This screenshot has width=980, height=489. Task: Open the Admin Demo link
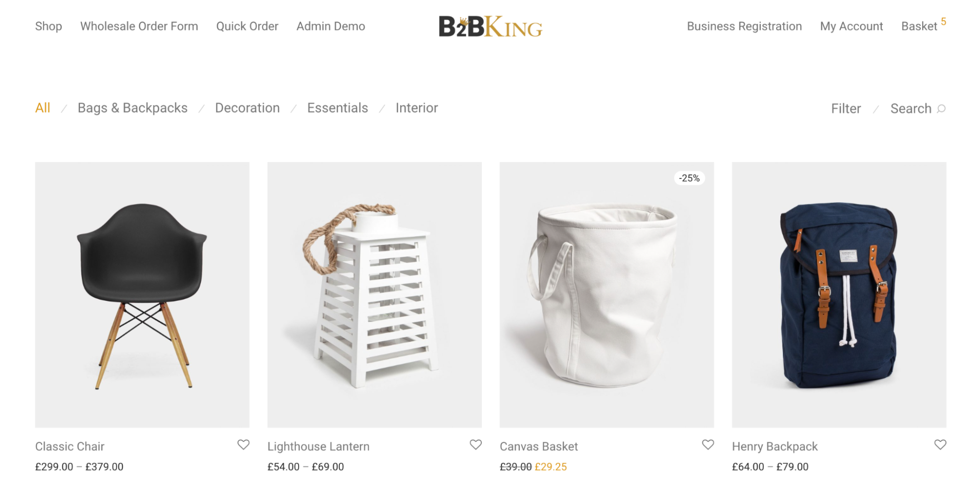331,26
